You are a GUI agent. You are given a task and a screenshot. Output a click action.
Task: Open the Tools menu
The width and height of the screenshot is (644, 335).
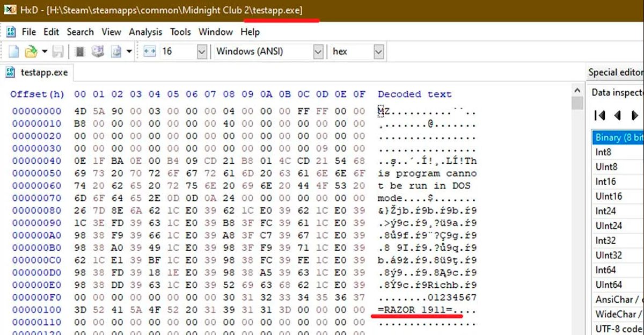[x=180, y=32]
